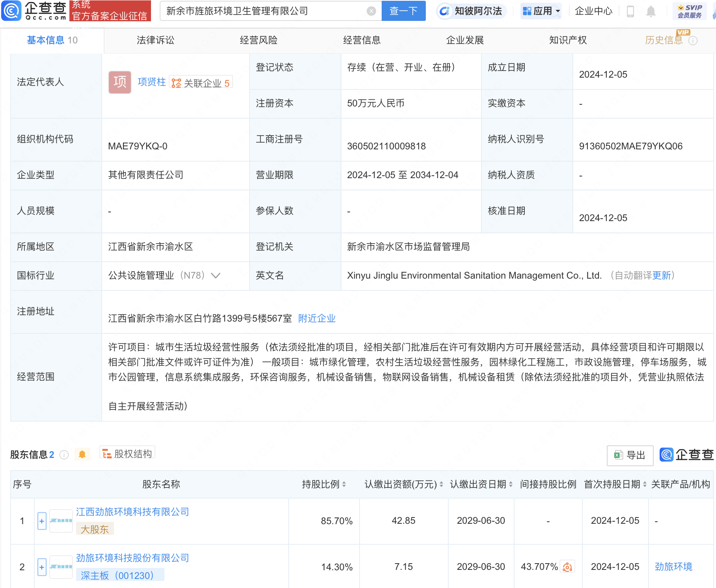Switch to 经营信息 tab
716x588 pixels.
point(362,40)
